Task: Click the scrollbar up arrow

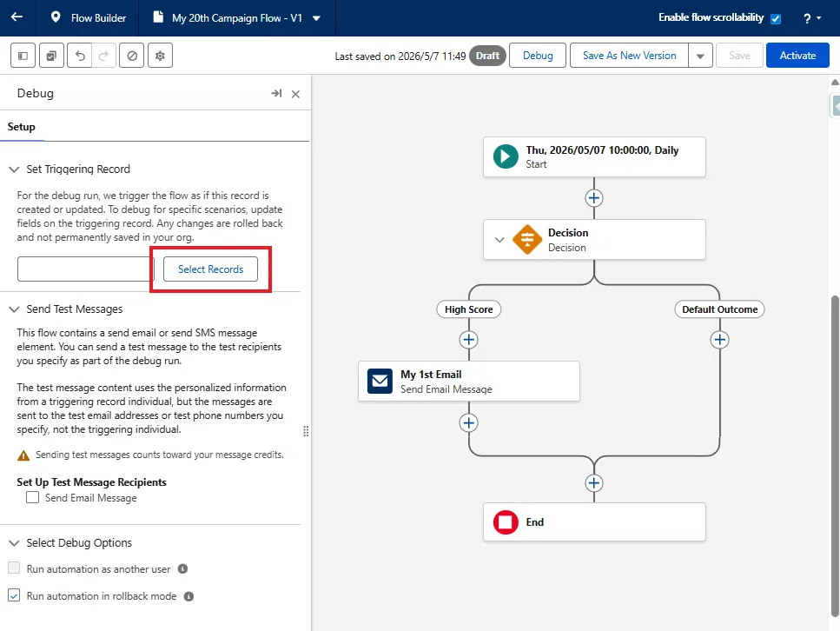Action: (835, 82)
